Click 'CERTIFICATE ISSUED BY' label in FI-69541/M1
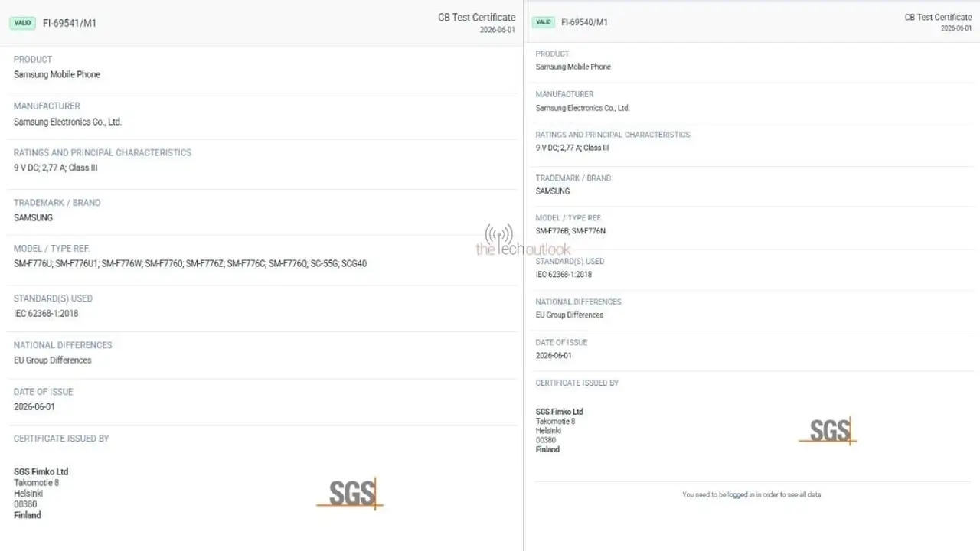The image size is (980, 551). [61, 439]
